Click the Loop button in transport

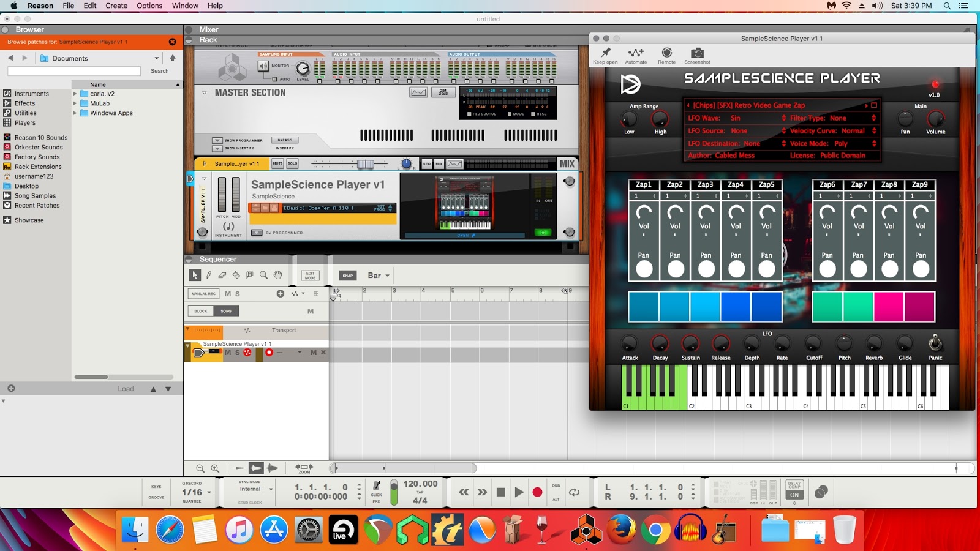click(574, 492)
